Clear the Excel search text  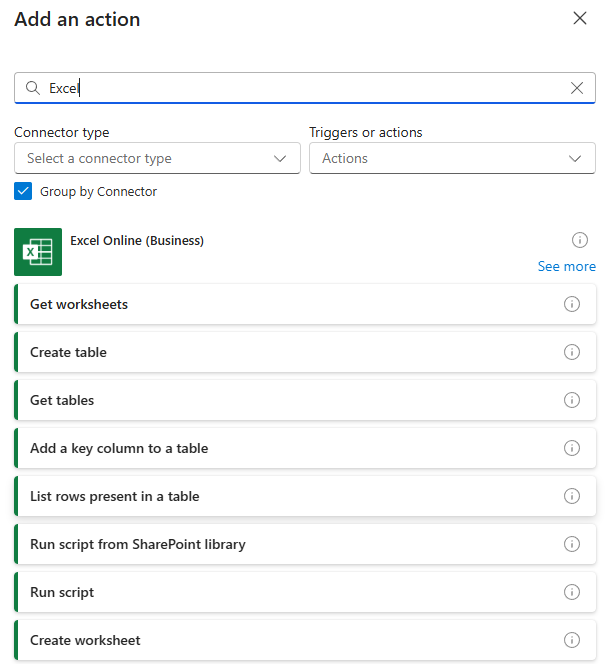(577, 88)
